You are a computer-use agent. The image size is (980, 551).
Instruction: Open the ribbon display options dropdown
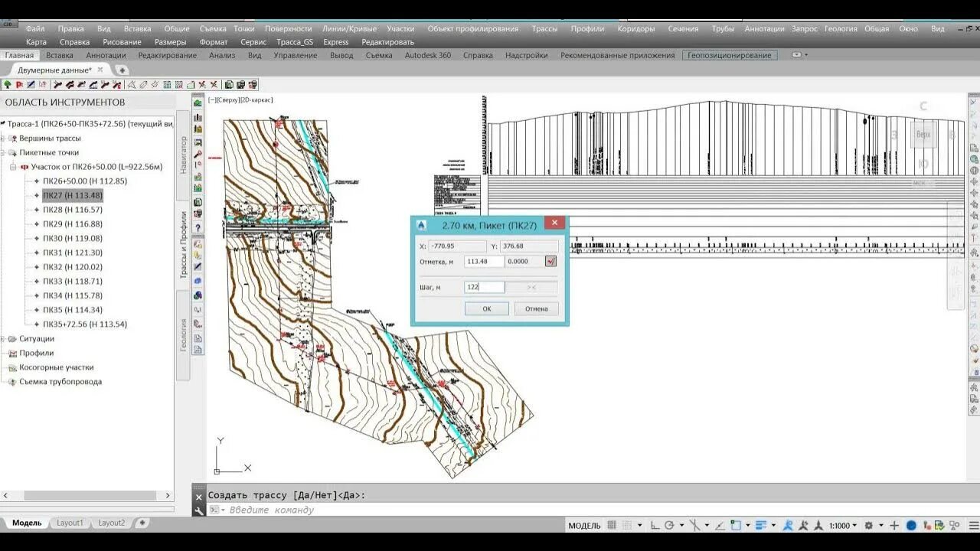click(799, 55)
